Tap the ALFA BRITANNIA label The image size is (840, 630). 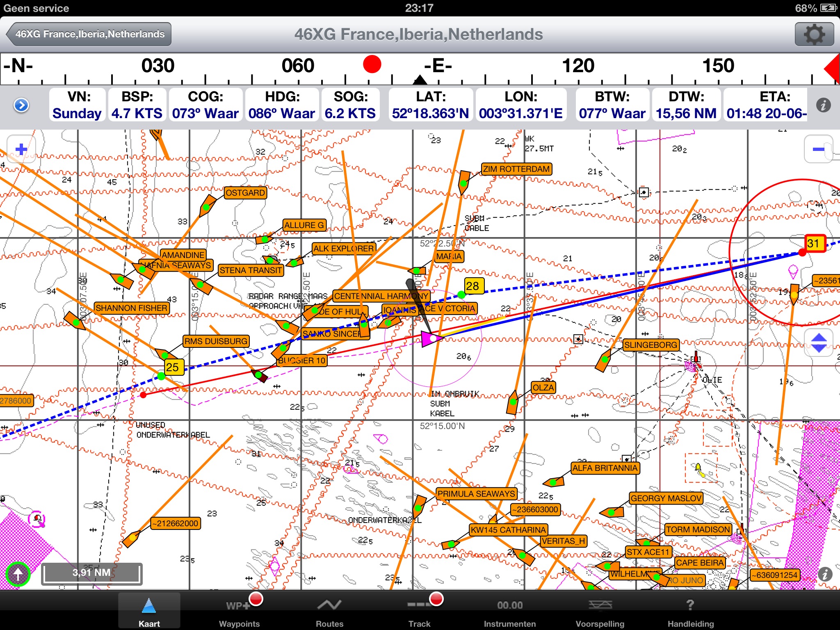click(605, 468)
